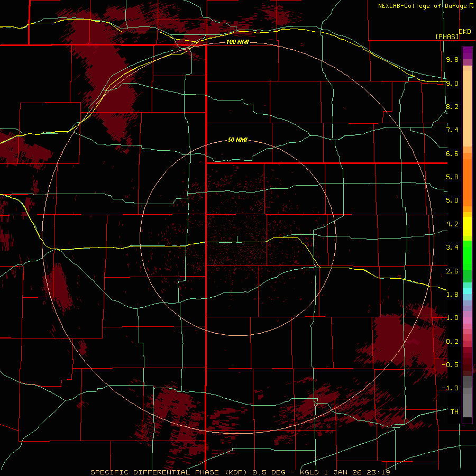Select the 1.0 legend value
476x476 pixels.
pos(452,318)
